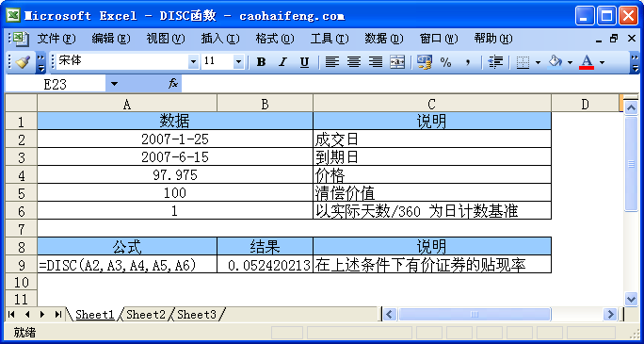Switch to Sheet3 tab
Viewport: 644px width, 344px height.
[197, 315]
